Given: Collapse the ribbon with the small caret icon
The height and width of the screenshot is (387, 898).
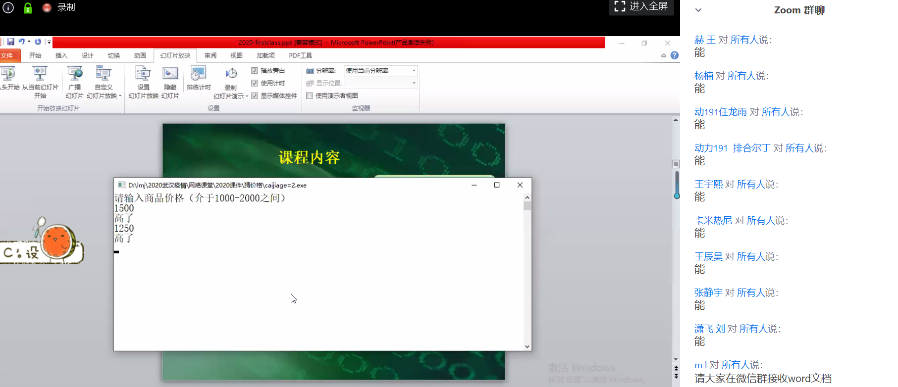Looking at the screenshot, I should [664, 56].
